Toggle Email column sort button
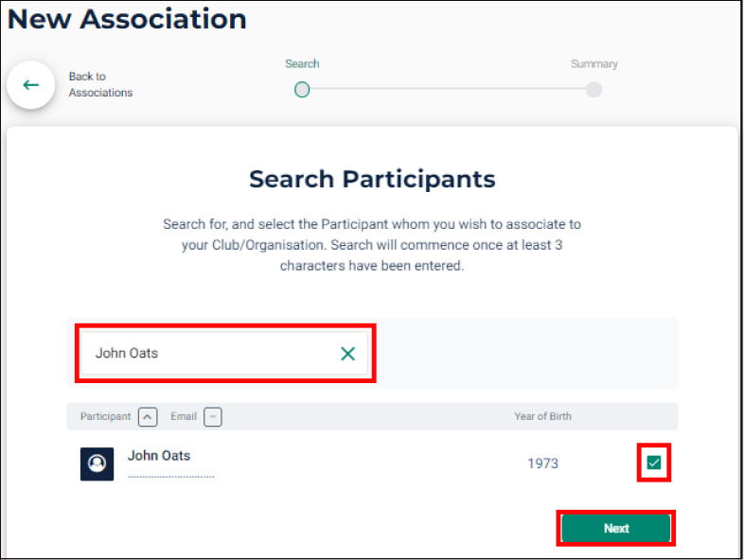The width and height of the screenshot is (744, 560). coord(213,417)
